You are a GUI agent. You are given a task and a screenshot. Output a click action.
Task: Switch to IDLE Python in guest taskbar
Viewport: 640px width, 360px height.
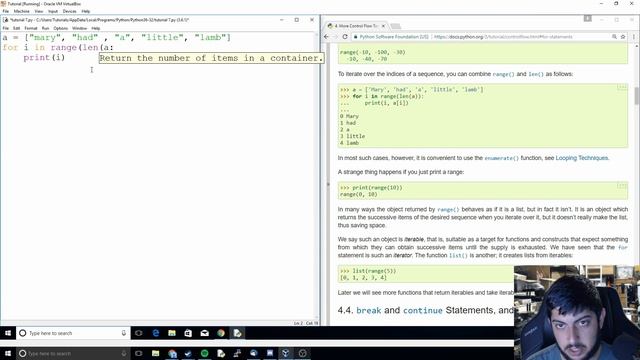point(237,333)
